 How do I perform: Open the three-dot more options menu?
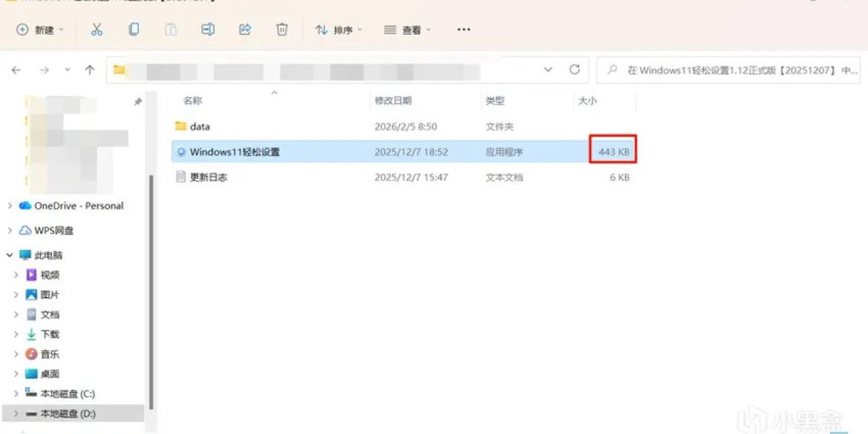point(464,30)
